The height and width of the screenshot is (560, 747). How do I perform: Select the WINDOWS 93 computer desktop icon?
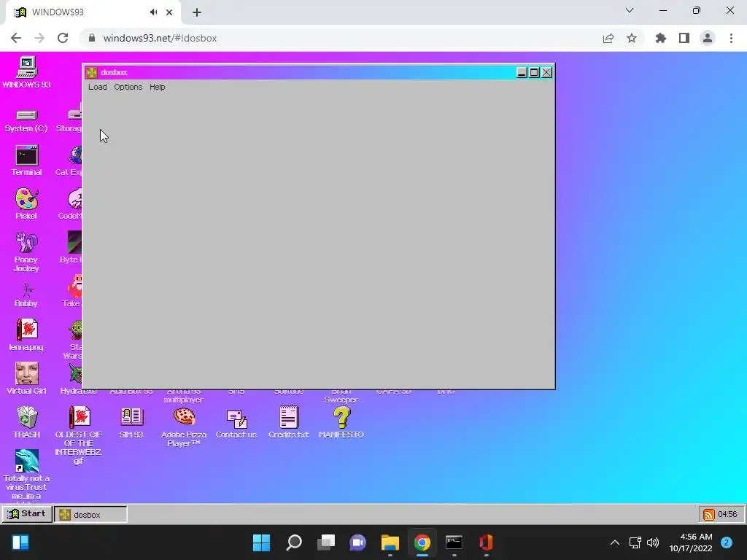point(26,72)
